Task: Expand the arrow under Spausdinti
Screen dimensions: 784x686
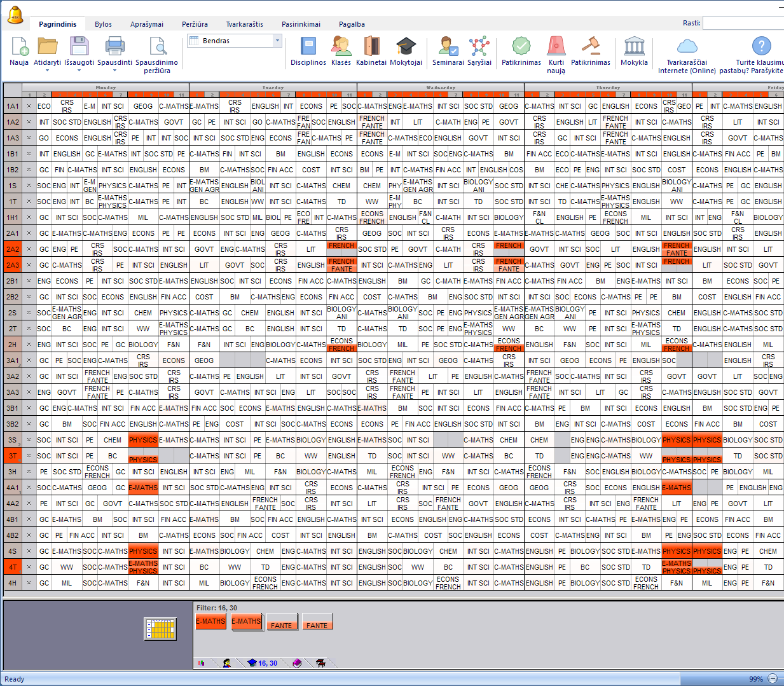Action: [x=114, y=71]
